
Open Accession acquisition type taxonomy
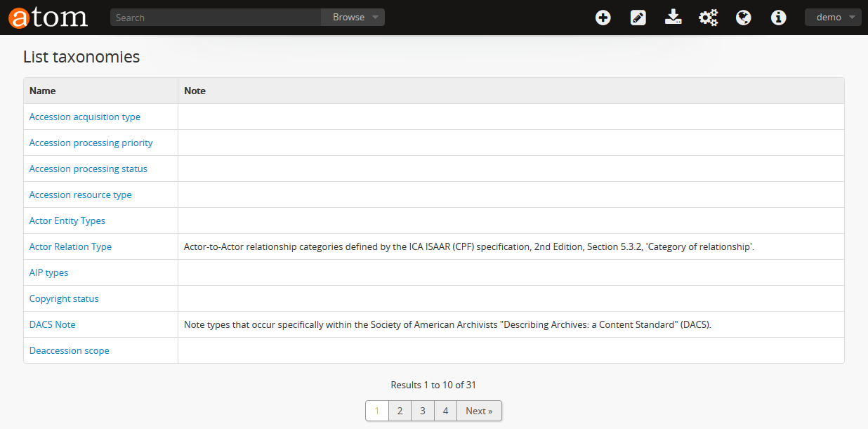point(84,117)
